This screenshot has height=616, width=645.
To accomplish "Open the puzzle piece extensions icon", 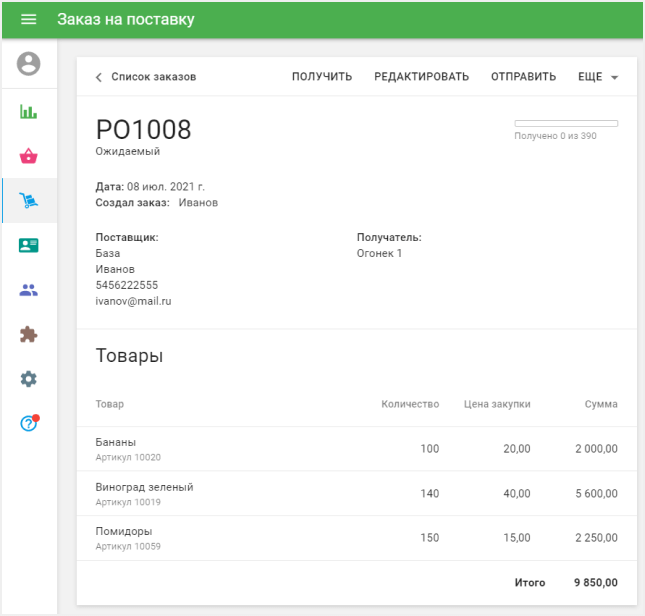I will click(29, 335).
